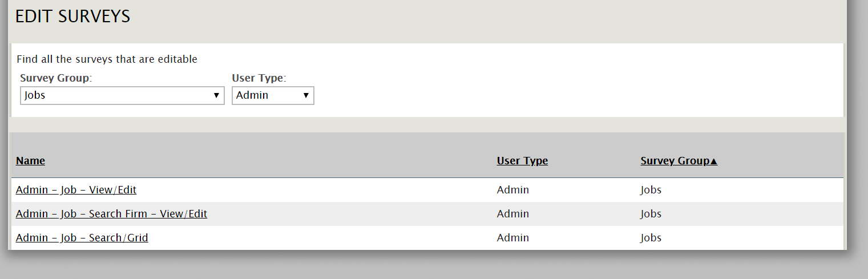The image size is (868, 279).
Task: Click the Jobs cell in the Search/Grid row
Action: pos(651,238)
